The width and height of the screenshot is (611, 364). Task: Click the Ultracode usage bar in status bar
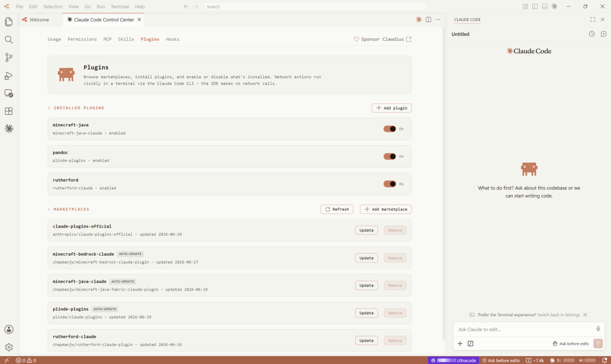pyautogui.click(x=454, y=360)
